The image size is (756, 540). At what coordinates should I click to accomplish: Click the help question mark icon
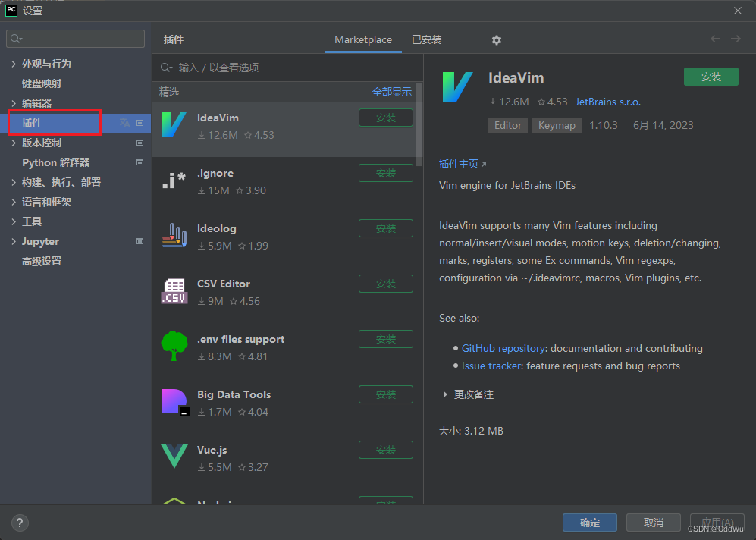[20, 523]
